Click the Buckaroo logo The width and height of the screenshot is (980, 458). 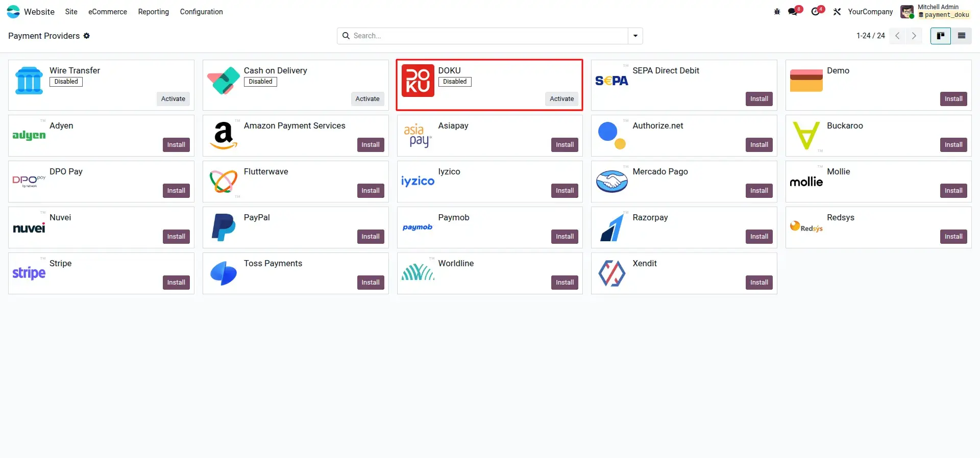(x=806, y=135)
